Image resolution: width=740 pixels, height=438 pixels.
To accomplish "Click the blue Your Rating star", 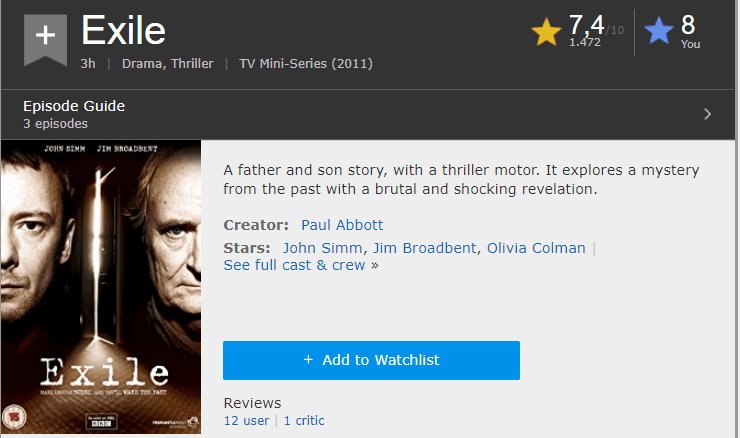I will tap(659, 32).
